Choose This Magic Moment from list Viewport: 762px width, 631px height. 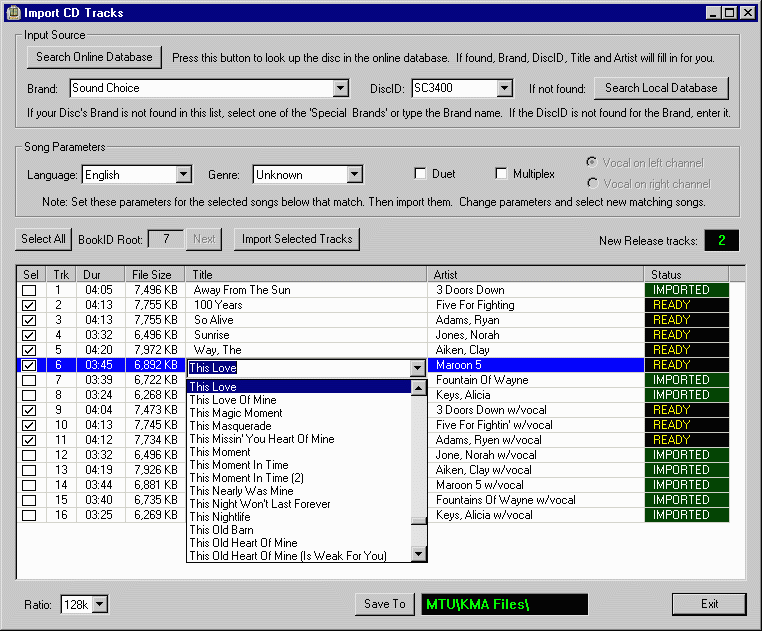pyautogui.click(x=299, y=413)
